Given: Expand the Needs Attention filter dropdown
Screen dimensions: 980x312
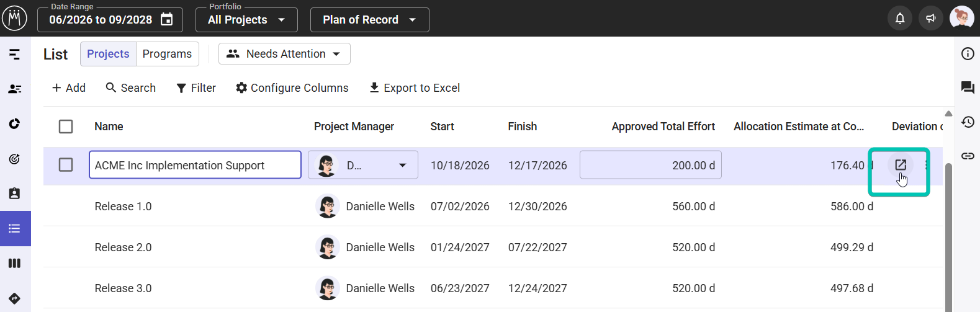Looking at the screenshot, I should pyautogui.click(x=284, y=54).
